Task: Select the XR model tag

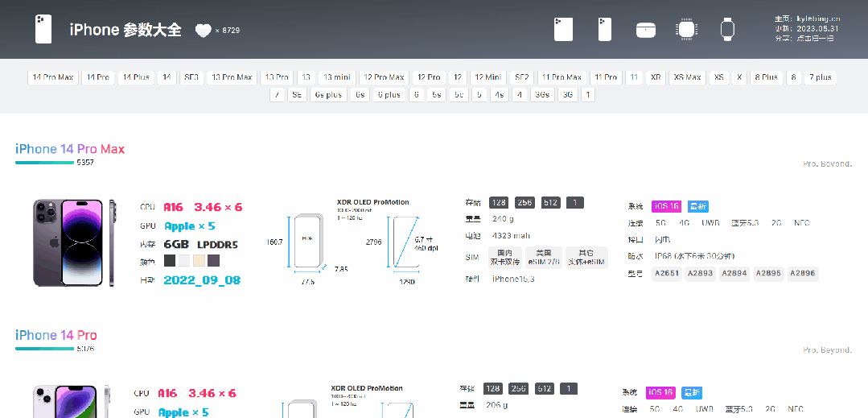Action: pyautogui.click(x=656, y=77)
